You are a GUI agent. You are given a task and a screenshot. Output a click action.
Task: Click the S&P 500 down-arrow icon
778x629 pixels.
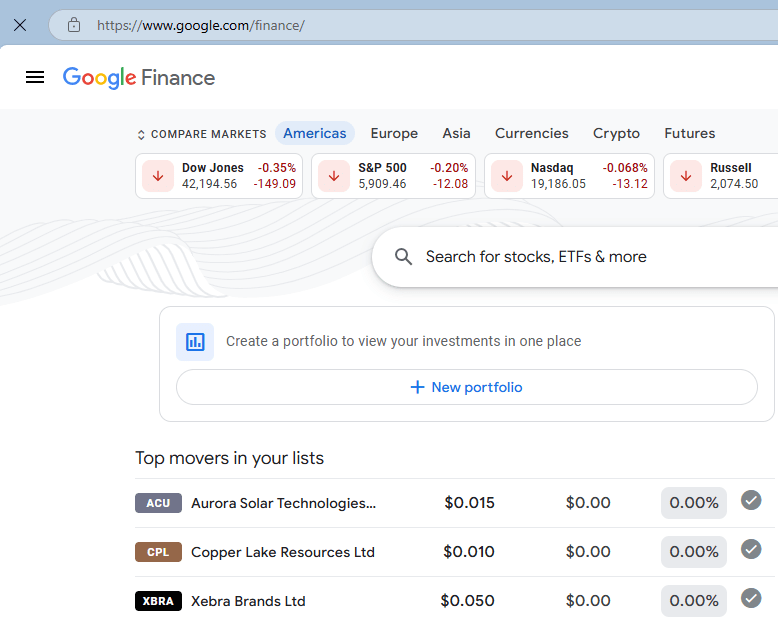pos(334,176)
